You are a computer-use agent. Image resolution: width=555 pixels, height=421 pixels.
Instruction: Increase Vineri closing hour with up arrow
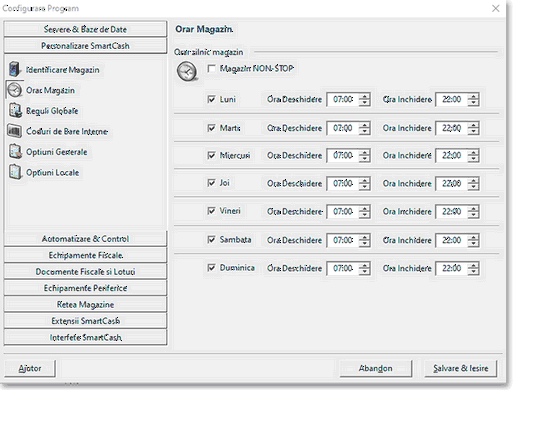click(473, 209)
